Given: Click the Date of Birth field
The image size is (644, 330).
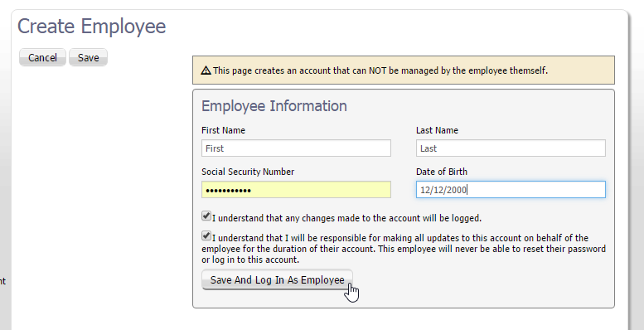Looking at the screenshot, I should tap(511, 189).
